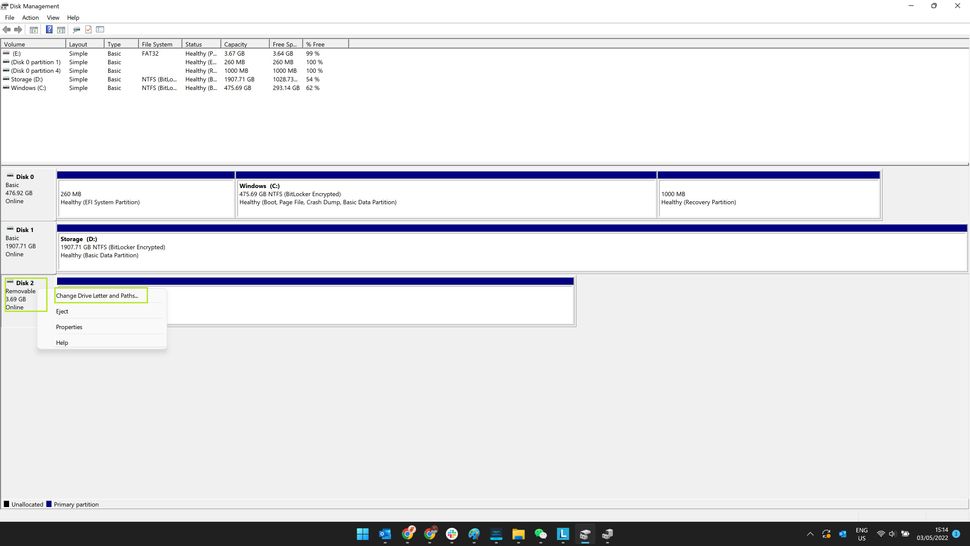The height and width of the screenshot is (546, 970).
Task: Open the second Chrome icon on taskbar
Action: tap(430, 534)
